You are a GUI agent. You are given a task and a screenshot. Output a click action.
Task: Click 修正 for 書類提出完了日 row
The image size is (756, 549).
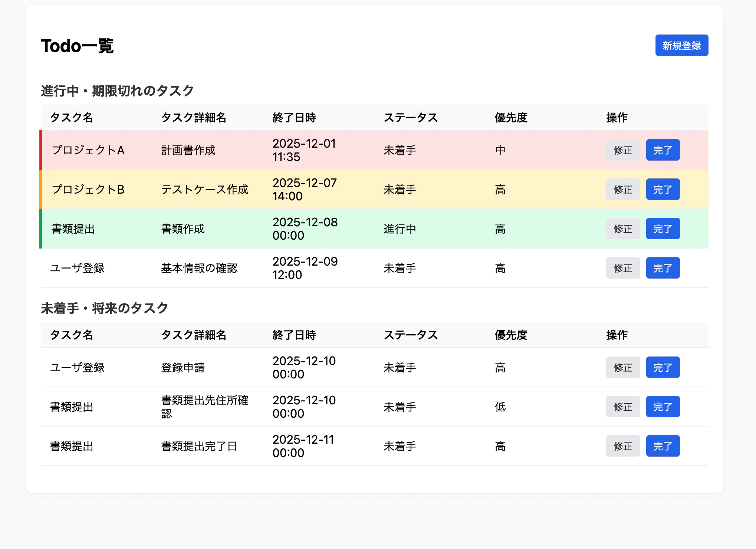point(623,446)
